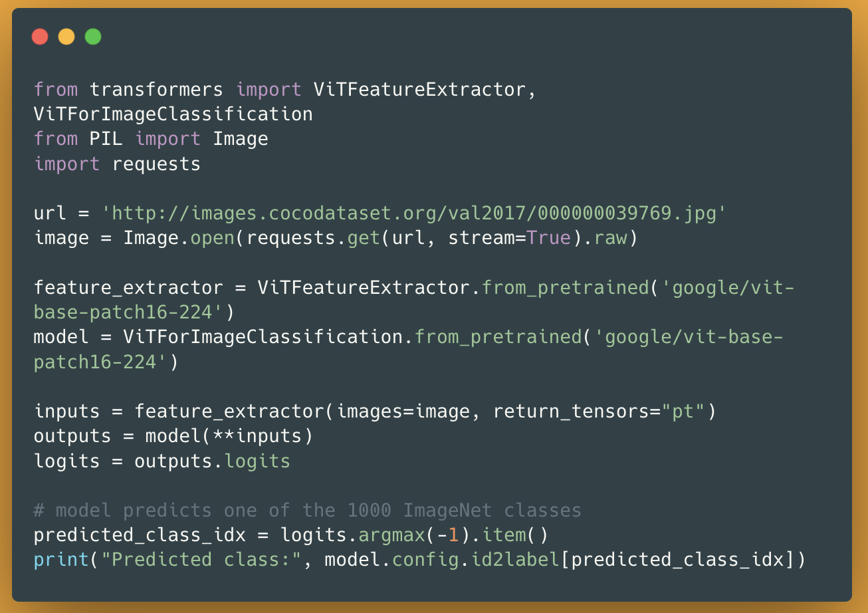Click the outputs.logits expression
Image resolution: width=868 pixels, height=613 pixels.
click(x=212, y=461)
